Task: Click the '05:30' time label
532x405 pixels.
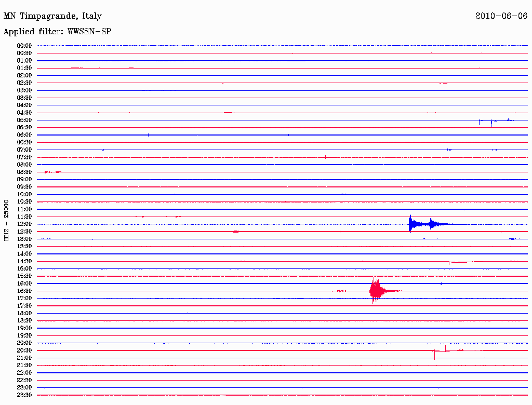Action: pyautogui.click(x=24, y=127)
